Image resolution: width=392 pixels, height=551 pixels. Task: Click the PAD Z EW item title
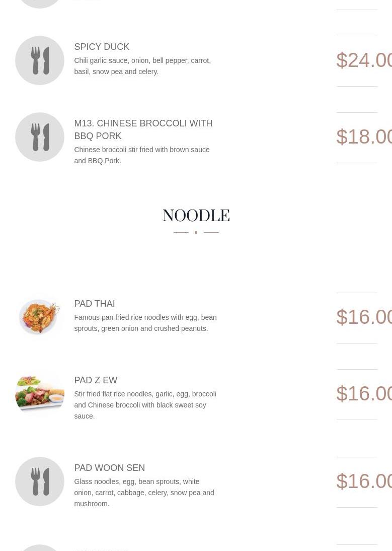point(96,380)
